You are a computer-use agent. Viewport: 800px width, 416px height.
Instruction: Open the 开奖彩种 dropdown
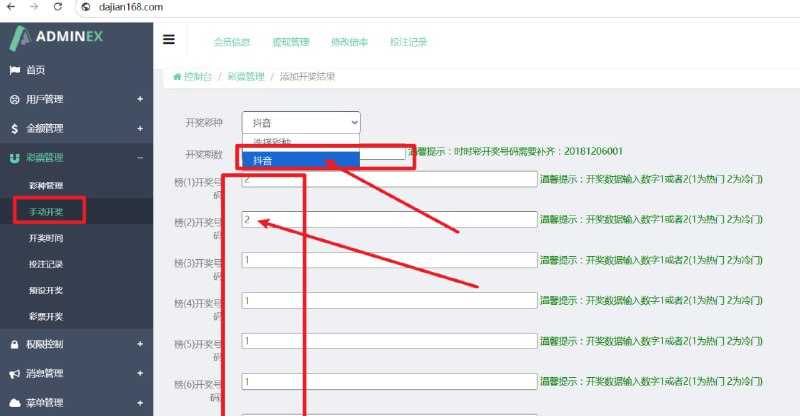pos(300,121)
